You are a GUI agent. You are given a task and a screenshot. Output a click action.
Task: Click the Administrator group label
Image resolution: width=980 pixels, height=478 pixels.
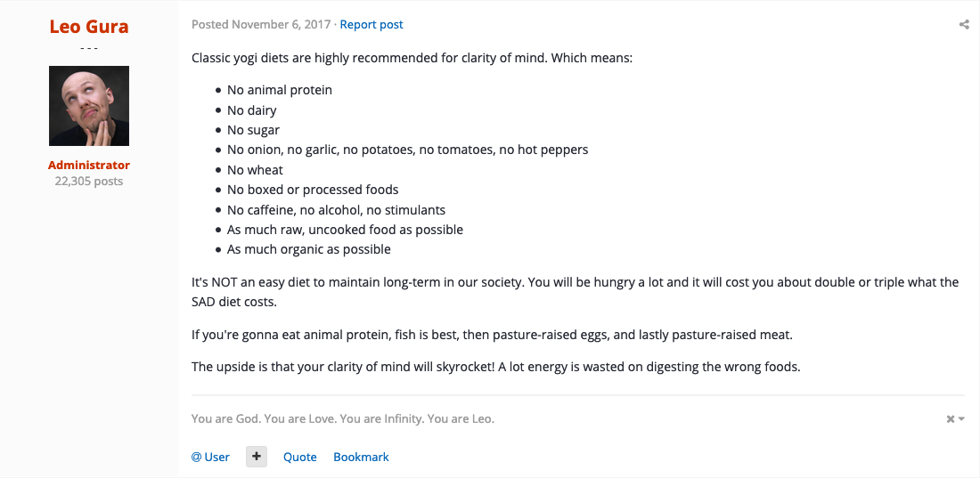[89, 165]
